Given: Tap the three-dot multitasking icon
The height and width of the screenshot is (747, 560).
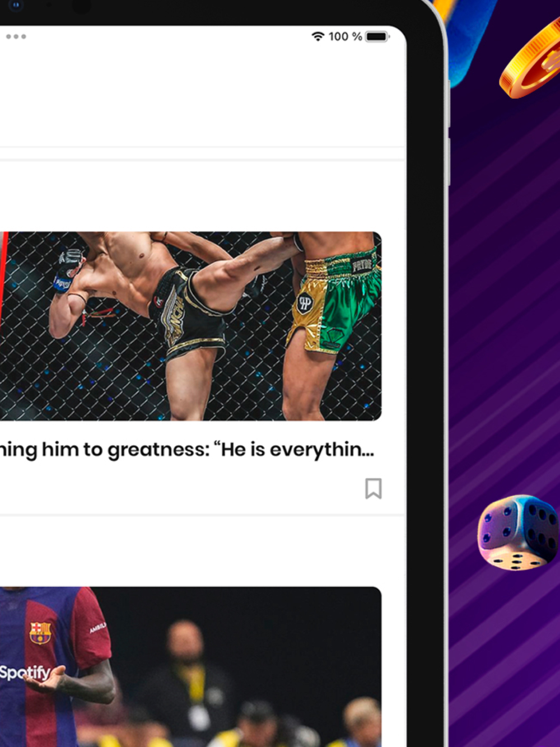Looking at the screenshot, I should [x=16, y=36].
